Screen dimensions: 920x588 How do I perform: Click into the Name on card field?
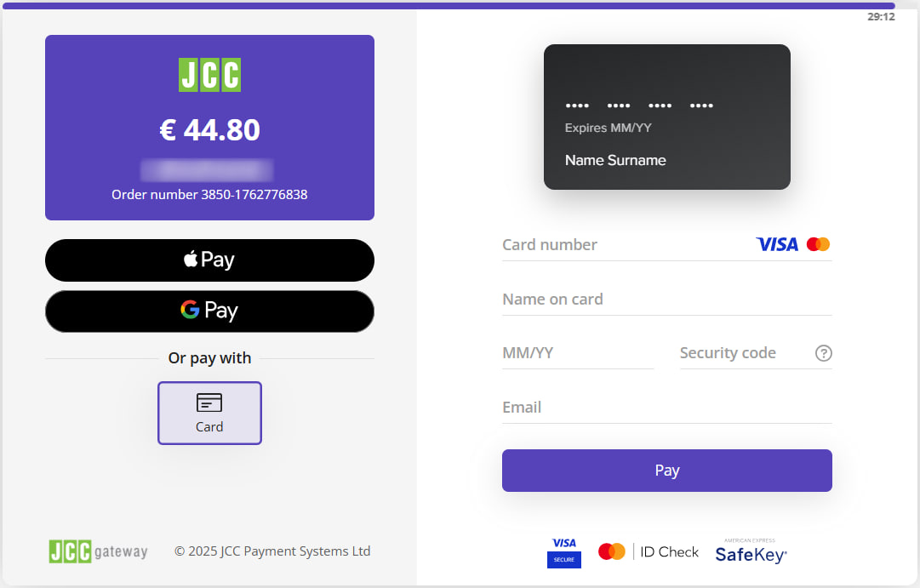666,300
